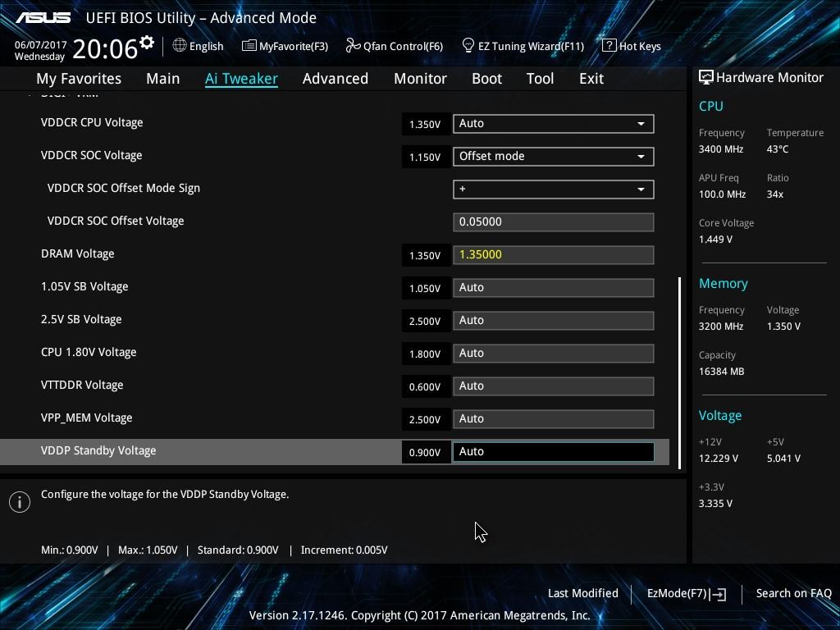Image resolution: width=840 pixels, height=630 pixels.
Task: Open the VDDCR SOC Voltage Offset mode dropdown
Action: click(554, 157)
